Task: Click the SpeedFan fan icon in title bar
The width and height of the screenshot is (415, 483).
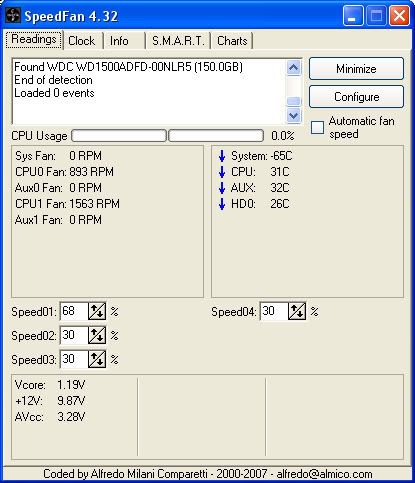Action: tap(13, 16)
